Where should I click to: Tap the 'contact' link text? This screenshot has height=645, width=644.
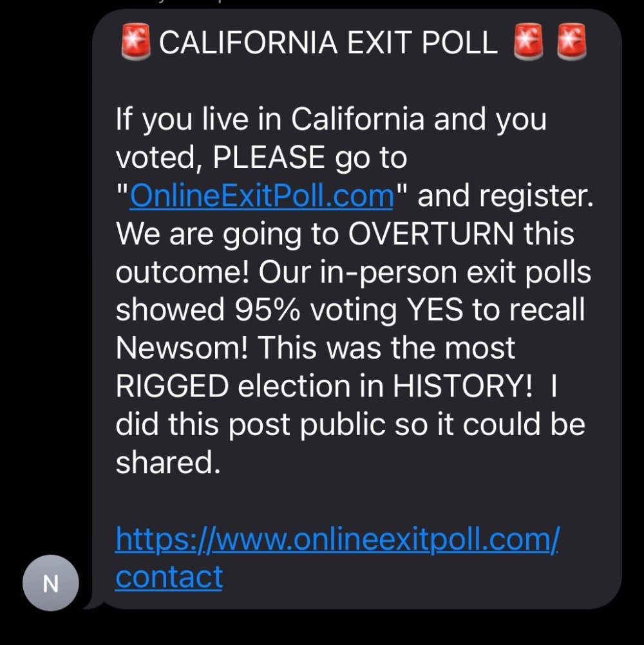[169, 576]
